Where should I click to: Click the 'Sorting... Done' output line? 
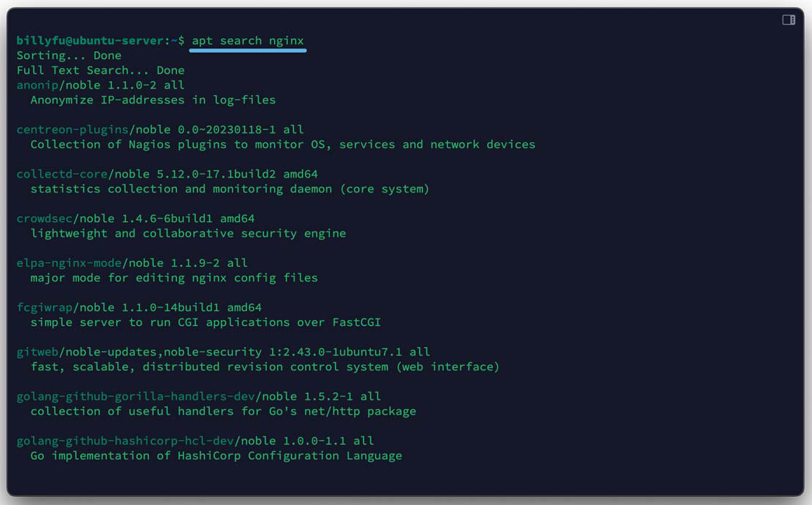[x=69, y=55]
